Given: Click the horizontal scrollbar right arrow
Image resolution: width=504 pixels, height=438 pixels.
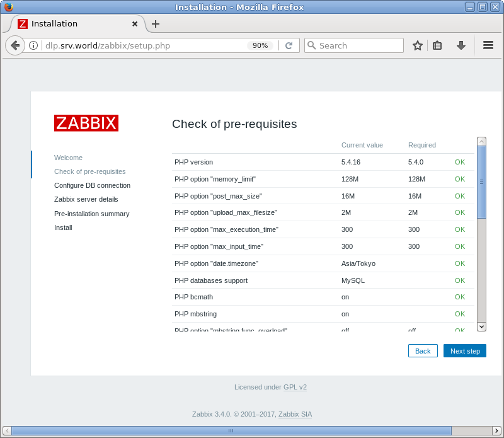Looking at the screenshot, I should click(496, 430).
